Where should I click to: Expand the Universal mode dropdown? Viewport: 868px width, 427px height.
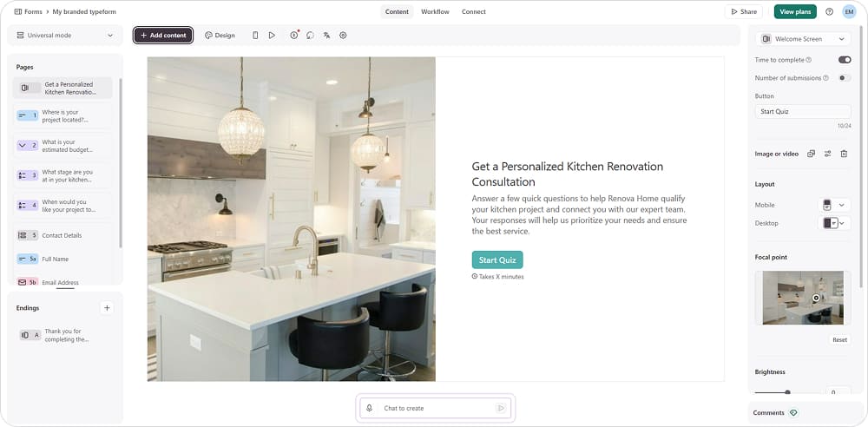click(x=65, y=35)
